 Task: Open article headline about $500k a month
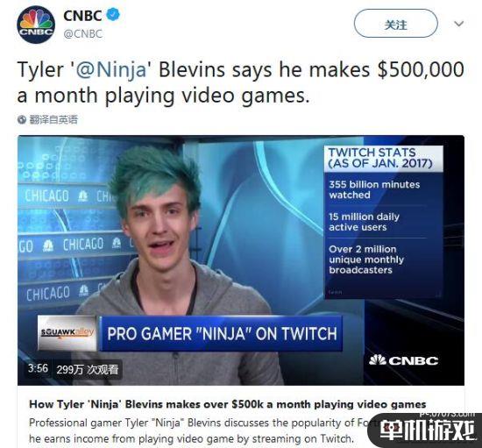pos(228,404)
